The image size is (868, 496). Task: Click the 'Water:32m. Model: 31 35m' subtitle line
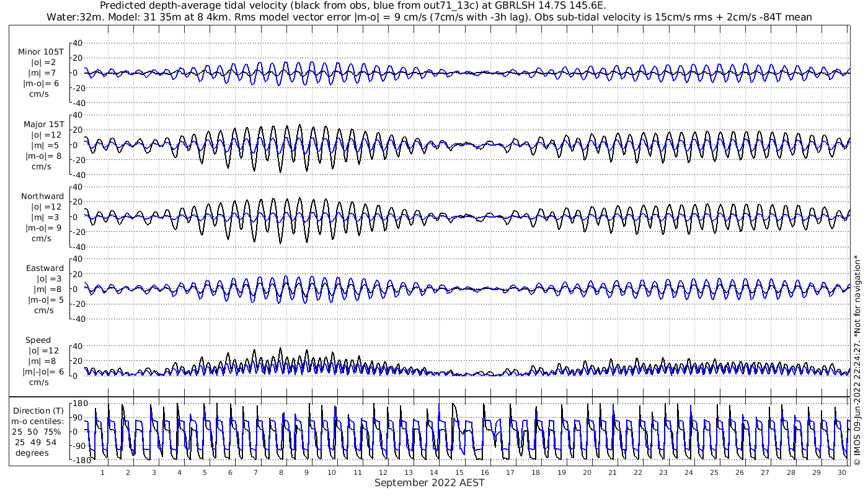(429, 17)
